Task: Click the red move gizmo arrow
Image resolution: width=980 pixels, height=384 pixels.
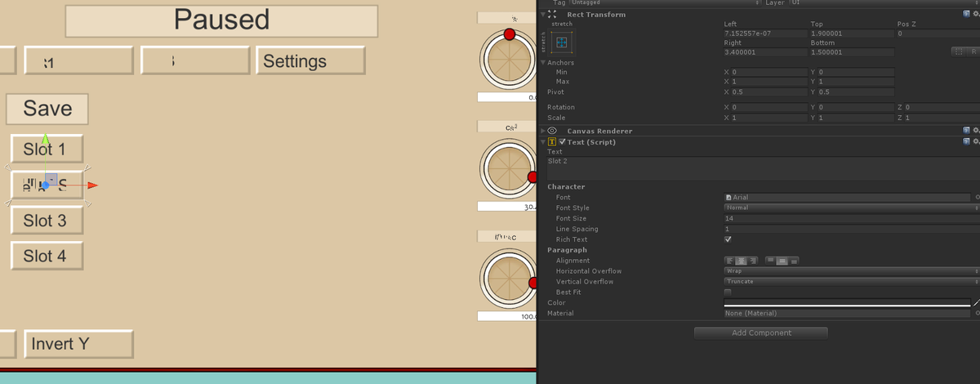Action: [x=91, y=185]
